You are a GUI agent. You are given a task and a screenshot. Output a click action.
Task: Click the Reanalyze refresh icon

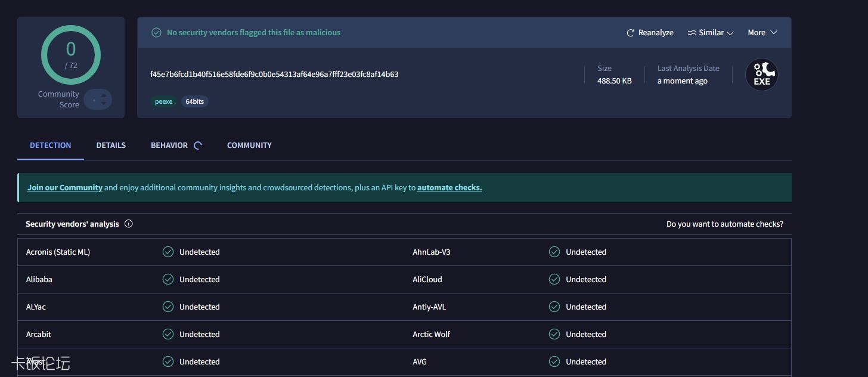tap(630, 32)
